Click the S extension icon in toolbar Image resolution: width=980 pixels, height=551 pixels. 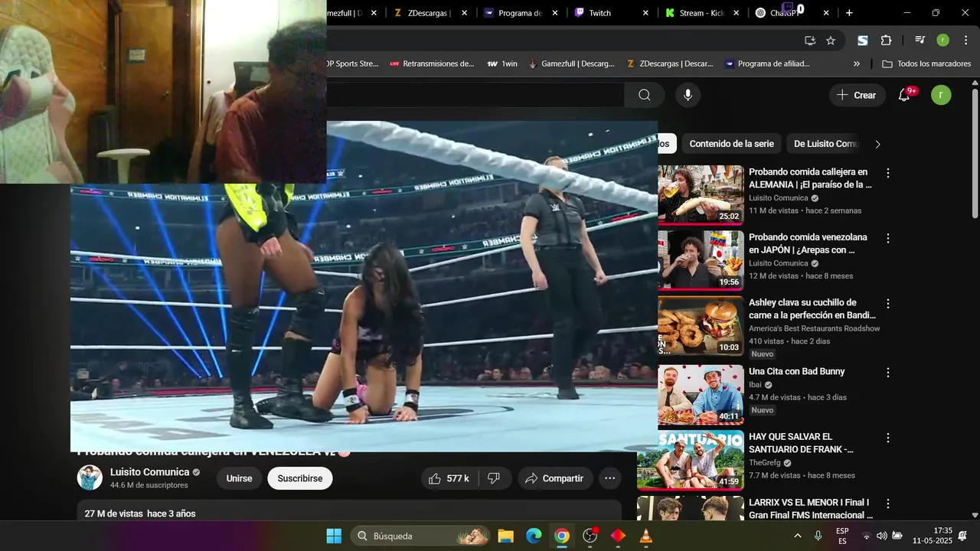(x=863, y=41)
